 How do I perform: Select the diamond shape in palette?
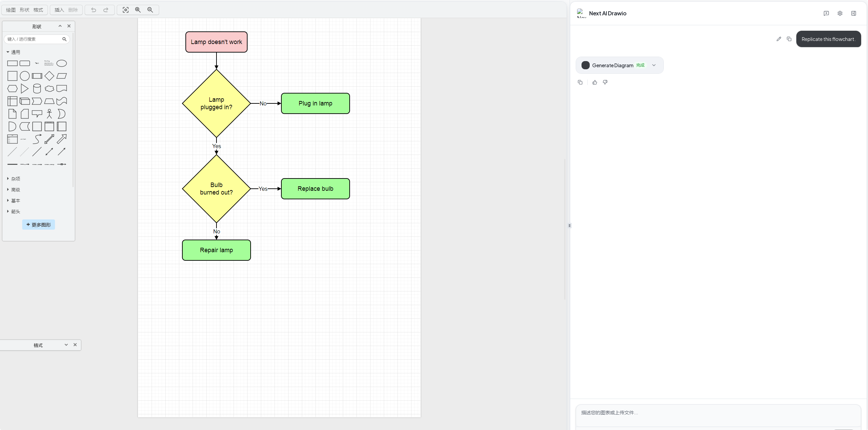pyautogui.click(x=49, y=76)
